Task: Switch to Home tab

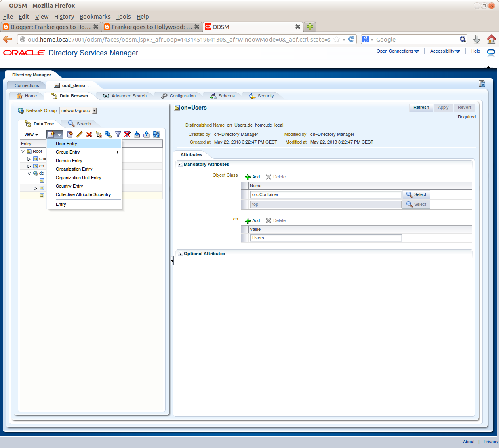Action: (x=27, y=96)
